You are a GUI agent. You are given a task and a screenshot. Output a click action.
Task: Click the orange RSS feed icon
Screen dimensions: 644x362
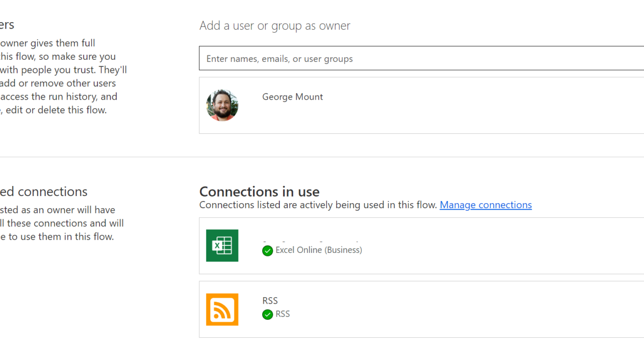tap(222, 309)
